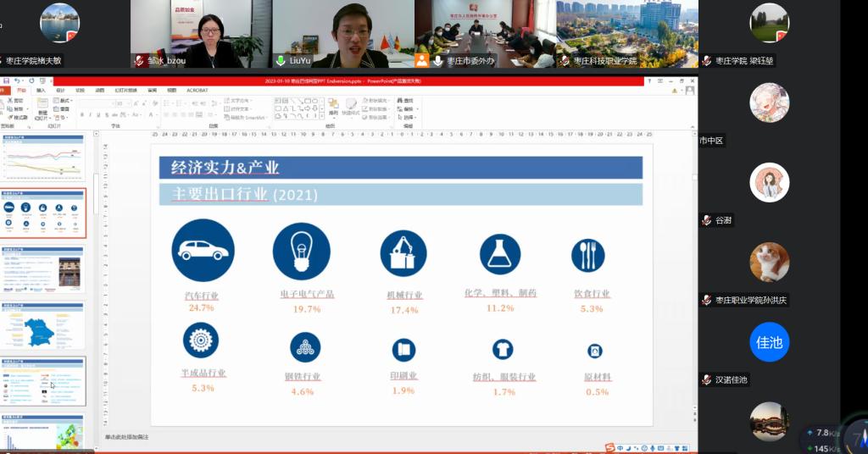Toggle italic formatting in font group
This screenshot has height=454, width=868.
[x=91, y=115]
